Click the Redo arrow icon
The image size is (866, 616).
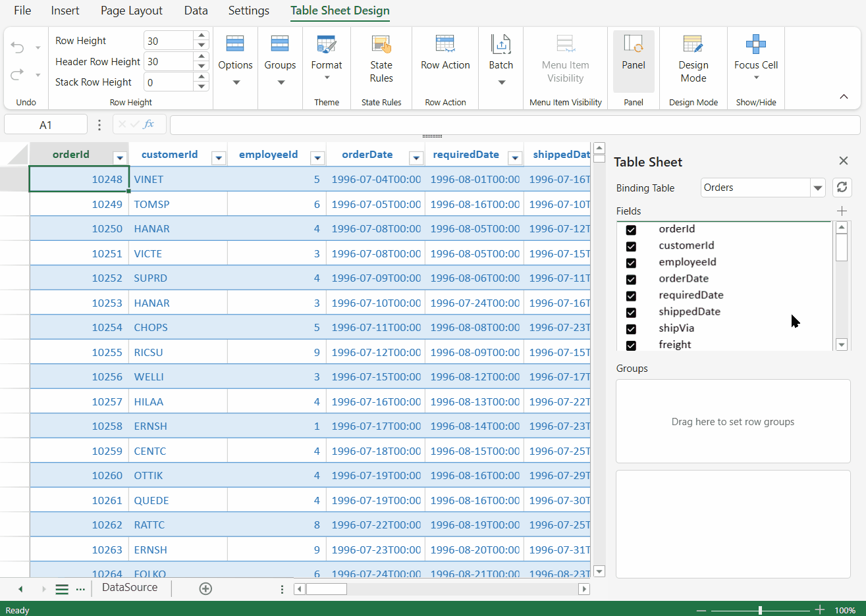(18, 74)
